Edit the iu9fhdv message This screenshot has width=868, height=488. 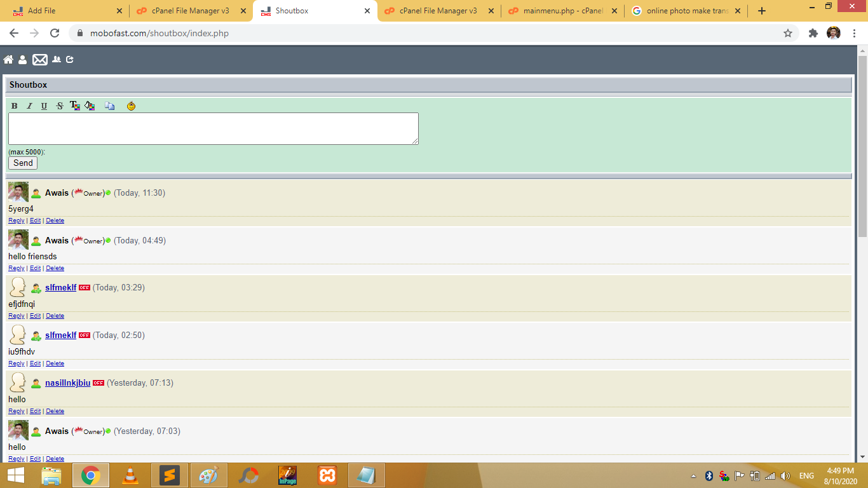pos(35,363)
